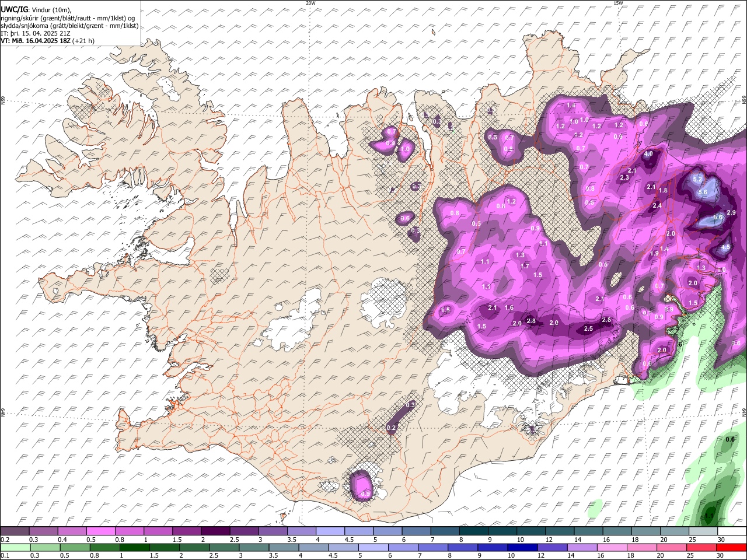747x560 pixels.
Task: Click the 0.4 label in the upper legend row
Action: pos(63,540)
